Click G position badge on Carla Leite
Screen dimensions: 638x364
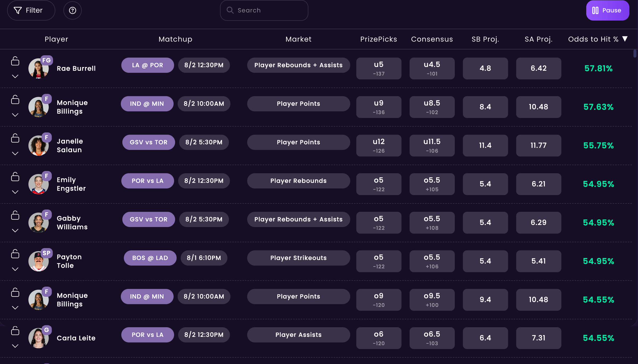tap(47, 330)
